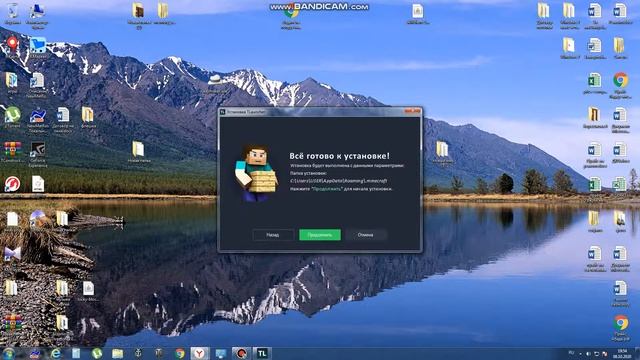This screenshot has width=640, height=360.
Task: Click the "Всё готово к установке!" heading
Action: pyautogui.click(x=340, y=156)
